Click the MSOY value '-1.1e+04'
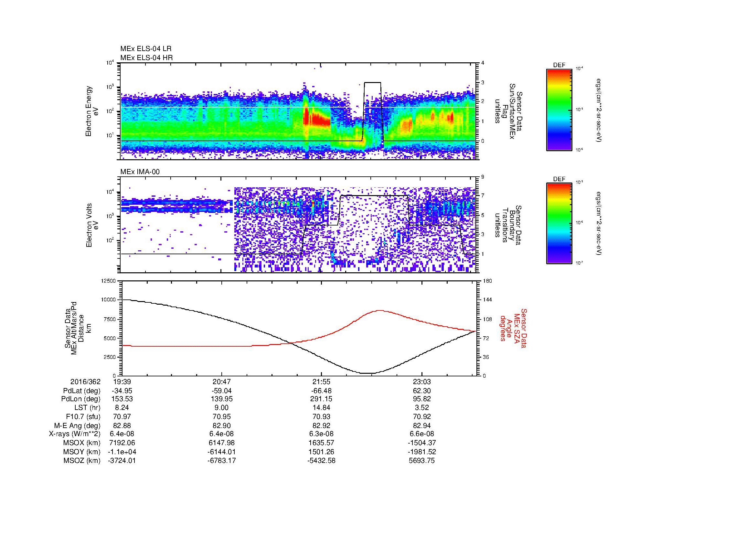 pos(122,452)
